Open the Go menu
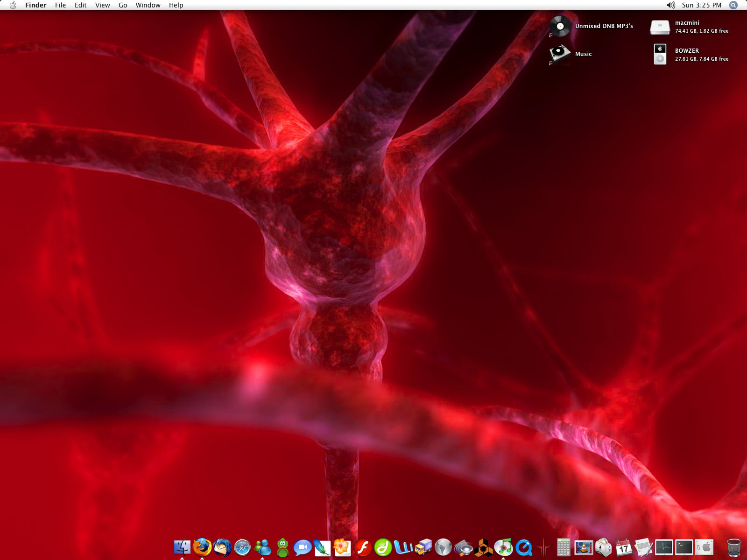 click(x=123, y=5)
